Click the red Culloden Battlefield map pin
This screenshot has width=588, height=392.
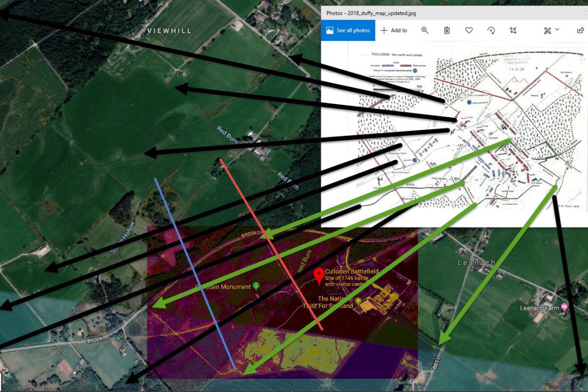[x=318, y=275]
